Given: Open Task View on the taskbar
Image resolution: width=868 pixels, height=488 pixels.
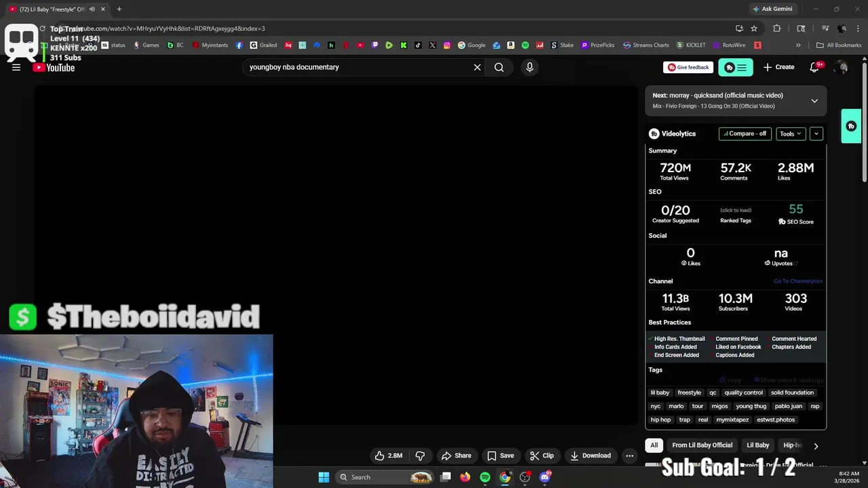Looking at the screenshot, I should coord(445,477).
